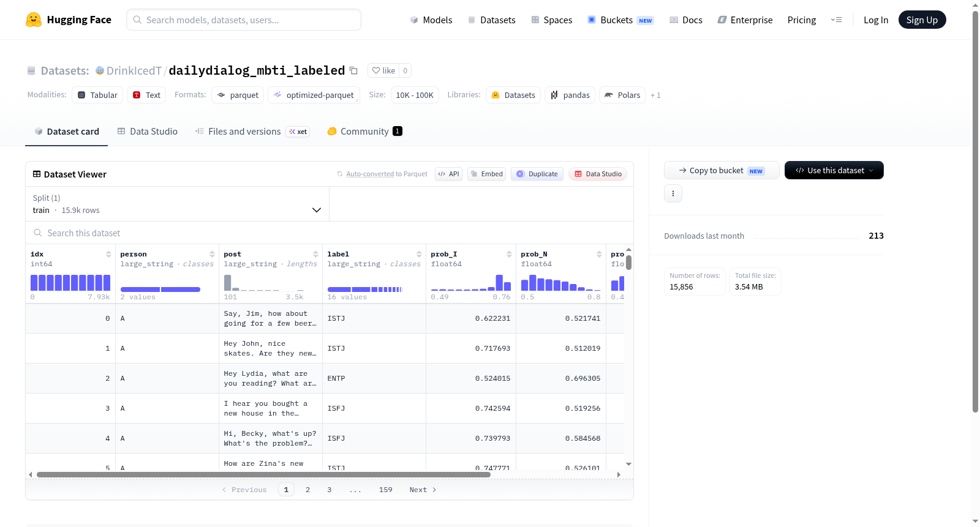Click the dailydialog_mbti_labeled dataset title
The image size is (980, 527).
click(257, 70)
